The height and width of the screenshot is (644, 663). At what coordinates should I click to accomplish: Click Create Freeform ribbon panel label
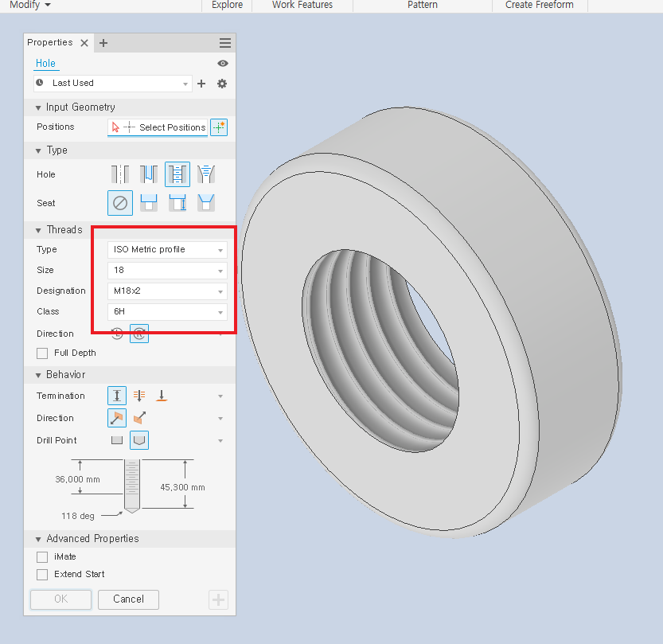point(540,5)
